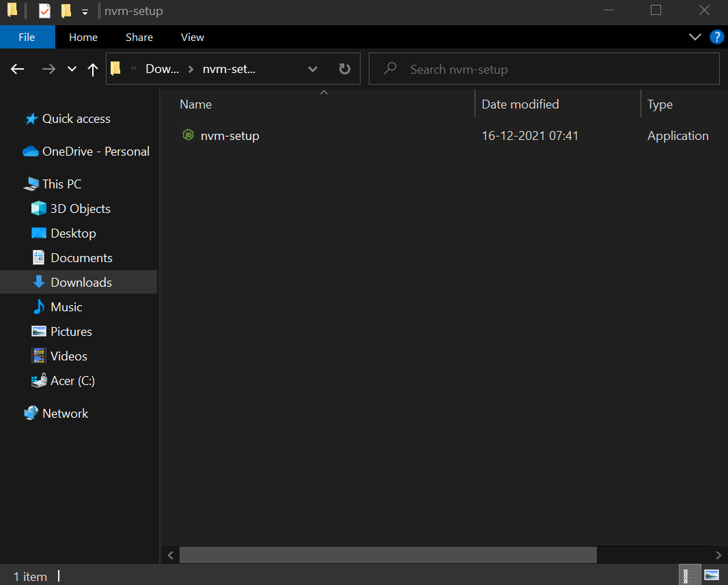The image size is (728, 585).
Task: Switch to Details view in status bar
Action: tap(689, 575)
